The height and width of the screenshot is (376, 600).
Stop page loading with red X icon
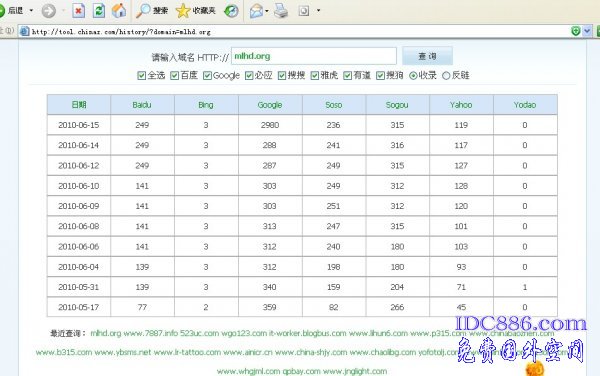click(x=78, y=11)
